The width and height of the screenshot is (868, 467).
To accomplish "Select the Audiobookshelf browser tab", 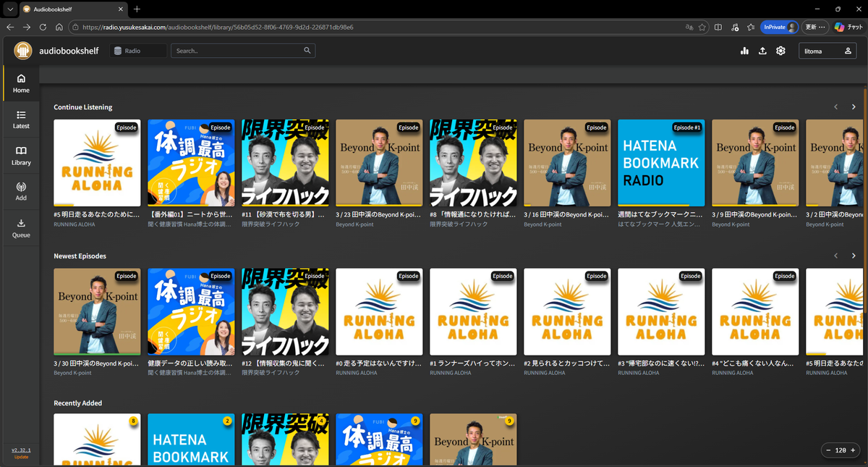I will [x=72, y=9].
